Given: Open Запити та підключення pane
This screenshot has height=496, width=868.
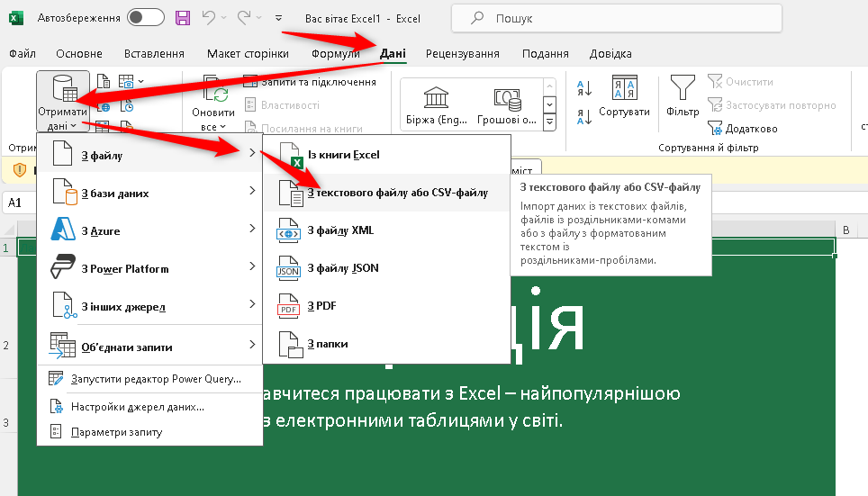Looking at the screenshot, I should point(311,82).
